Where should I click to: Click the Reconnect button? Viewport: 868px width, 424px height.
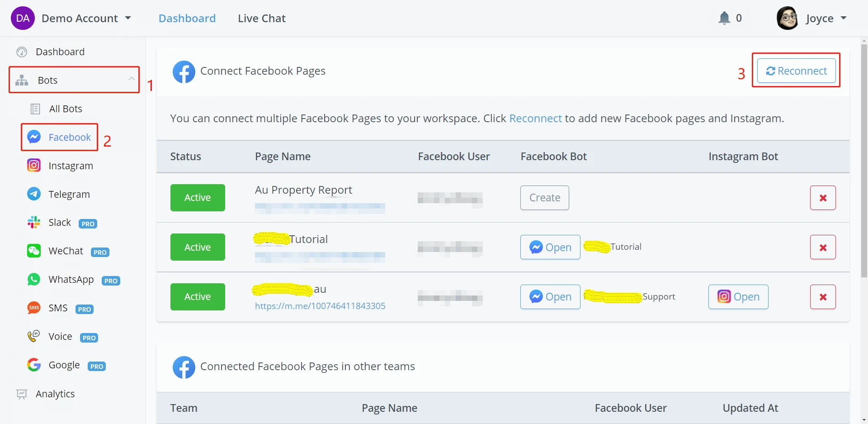(x=796, y=71)
